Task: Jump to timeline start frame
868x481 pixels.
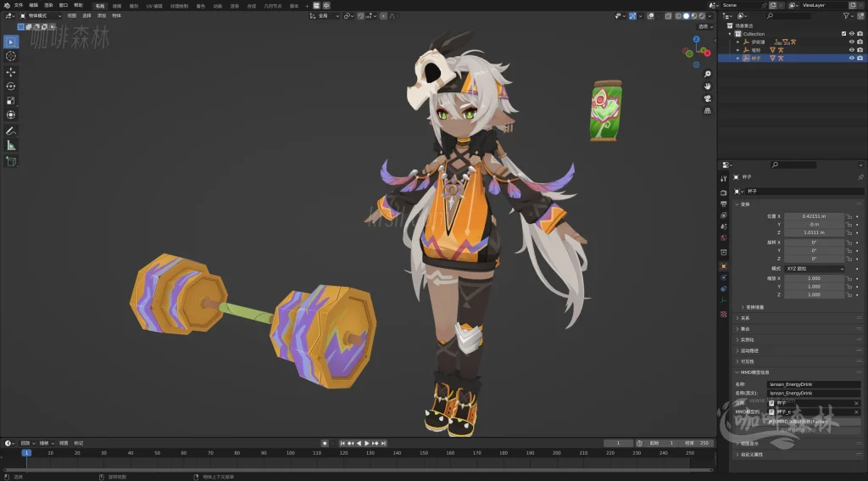Action: click(342, 444)
